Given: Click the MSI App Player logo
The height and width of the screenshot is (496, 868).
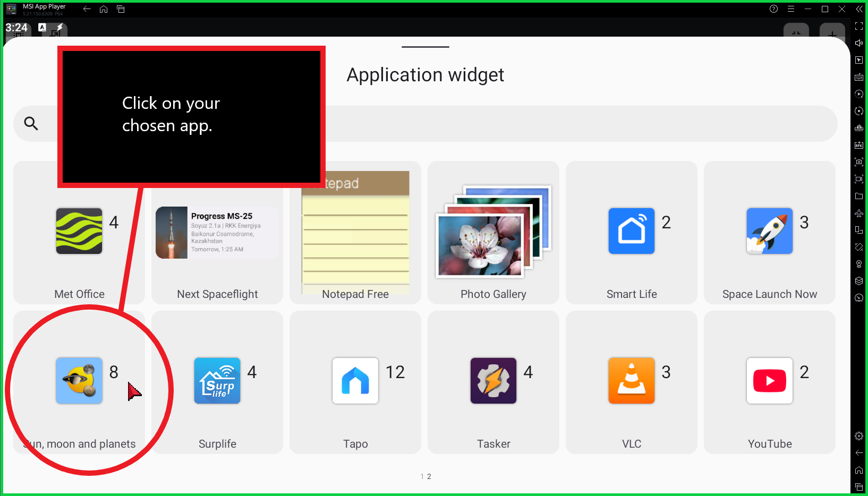Looking at the screenshot, I should pos(11,9).
